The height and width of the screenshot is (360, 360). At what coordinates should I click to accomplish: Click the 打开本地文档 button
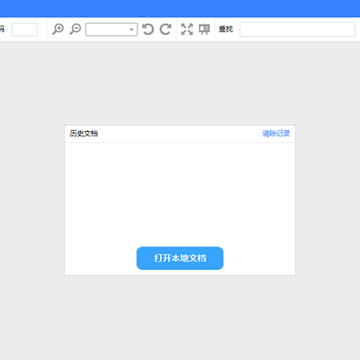click(180, 258)
